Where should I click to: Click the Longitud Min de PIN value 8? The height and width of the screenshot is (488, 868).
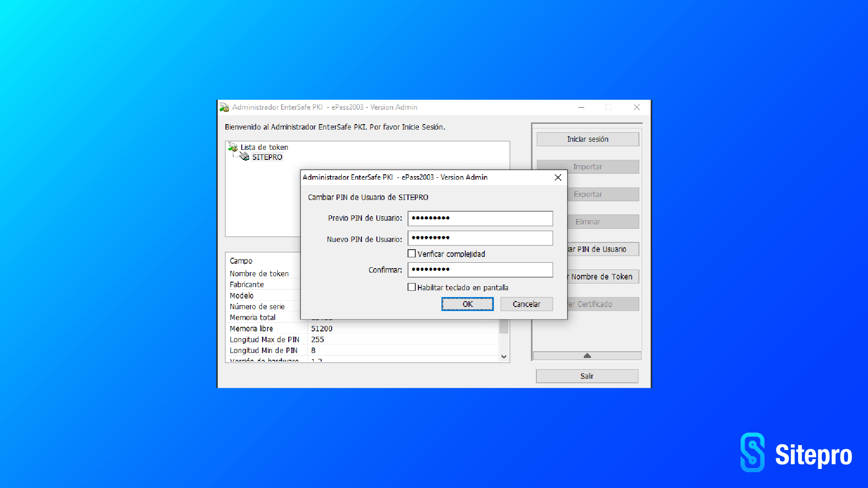point(313,350)
